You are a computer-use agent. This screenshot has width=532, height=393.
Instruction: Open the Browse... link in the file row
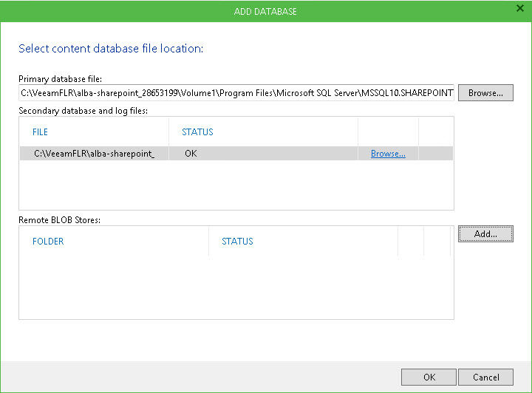(x=388, y=154)
